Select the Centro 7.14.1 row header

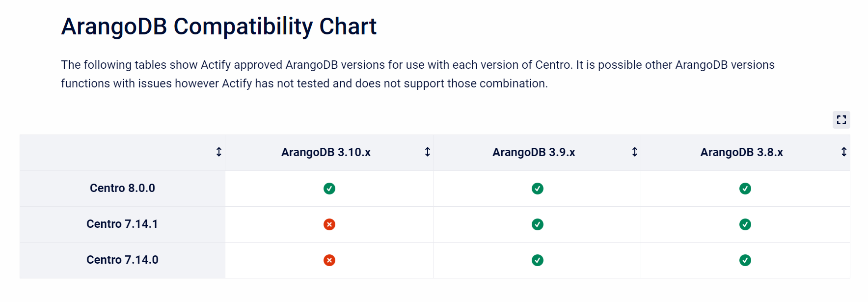(x=122, y=224)
